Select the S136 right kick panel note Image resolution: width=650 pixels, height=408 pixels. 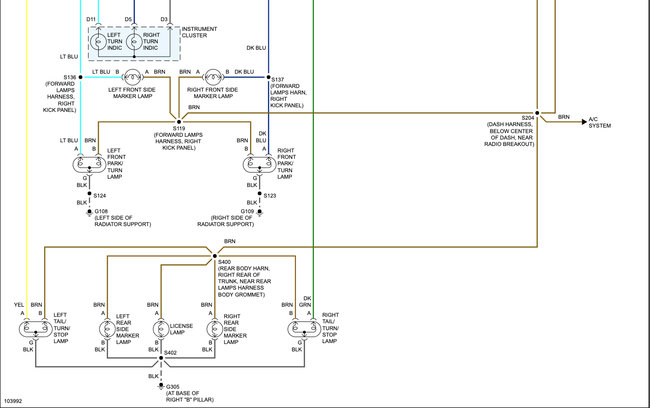(x=60, y=97)
